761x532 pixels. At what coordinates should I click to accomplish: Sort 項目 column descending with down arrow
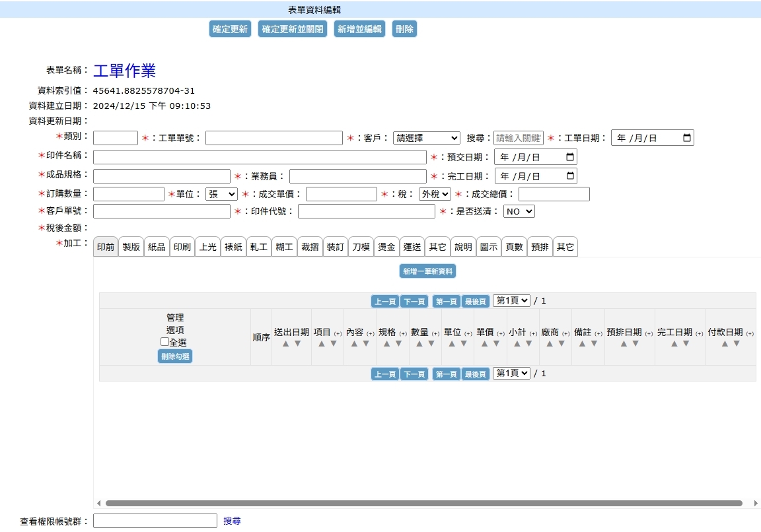pyautogui.click(x=334, y=344)
